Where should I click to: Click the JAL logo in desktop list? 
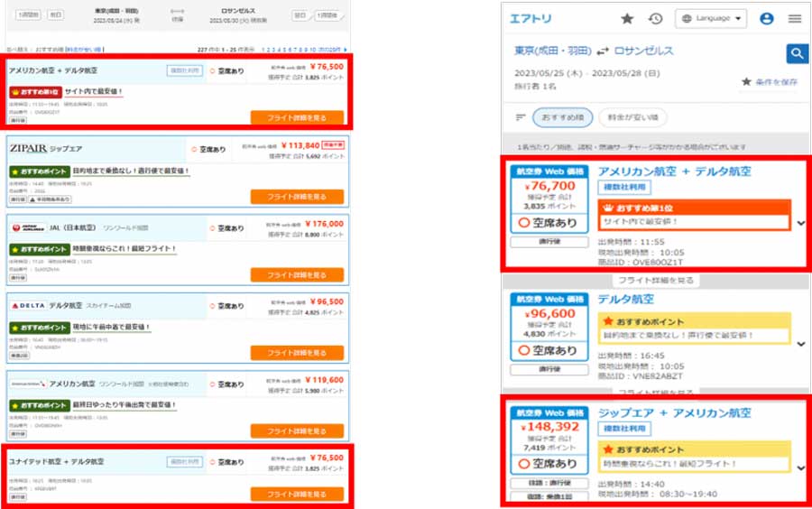(x=29, y=227)
